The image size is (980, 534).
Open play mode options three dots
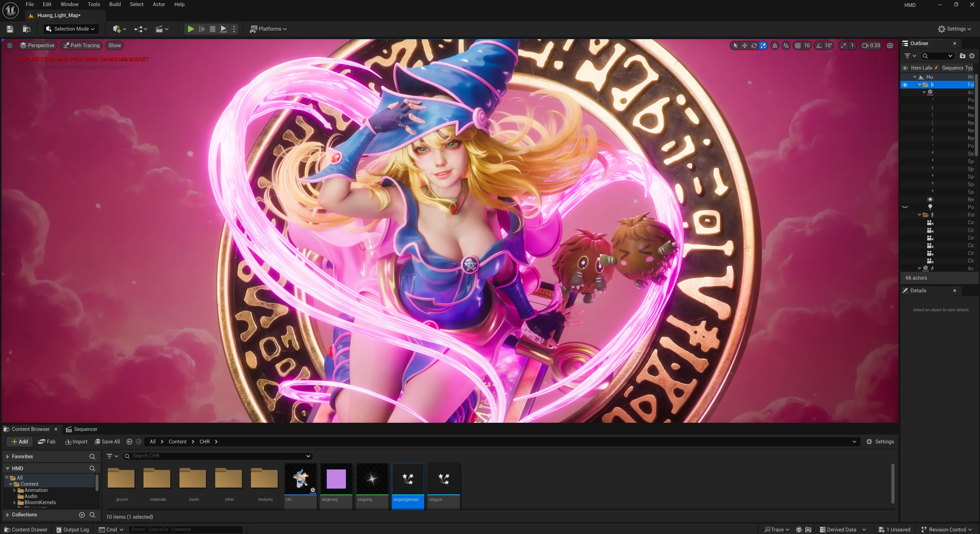tap(234, 29)
